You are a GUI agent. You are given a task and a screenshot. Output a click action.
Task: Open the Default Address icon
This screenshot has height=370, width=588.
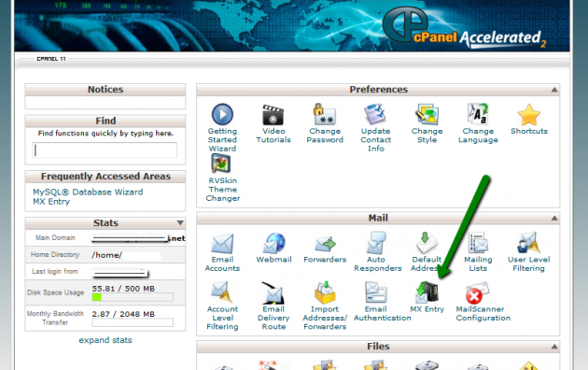pyautogui.click(x=427, y=243)
